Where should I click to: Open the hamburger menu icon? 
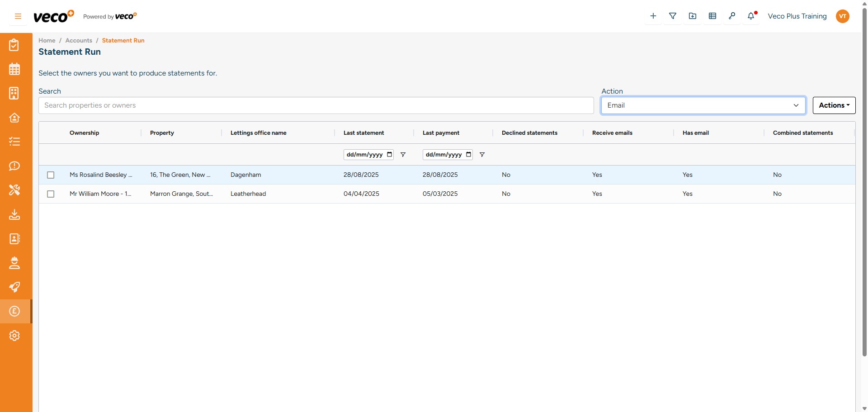tap(18, 16)
